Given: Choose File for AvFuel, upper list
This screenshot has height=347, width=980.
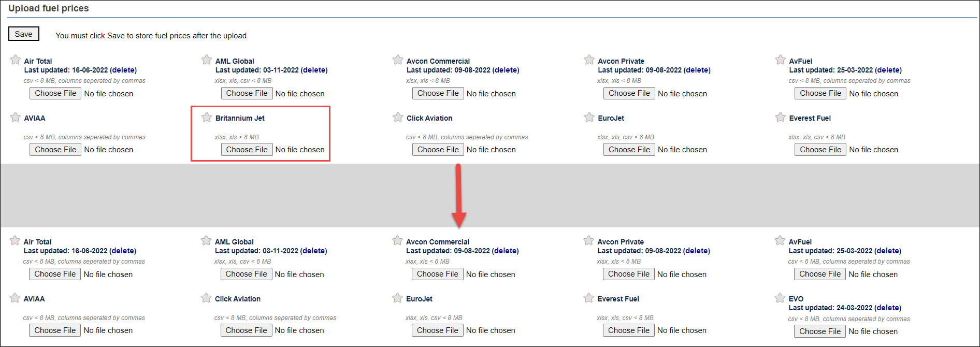Looking at the screenshot, I should click(x=820, y=93).
